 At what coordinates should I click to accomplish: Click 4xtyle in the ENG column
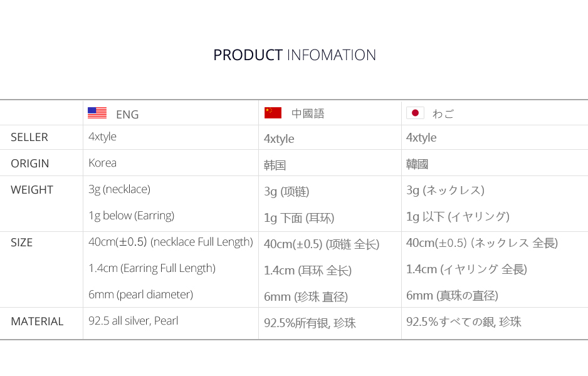coord(102,137)
